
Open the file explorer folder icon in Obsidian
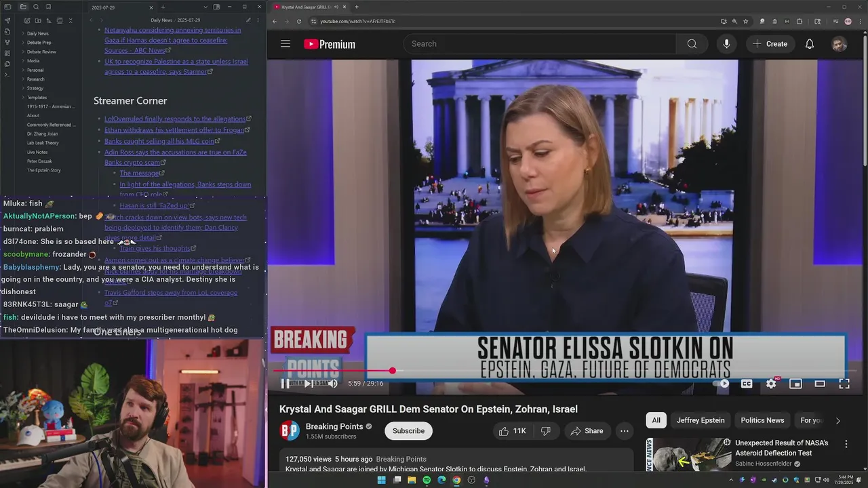pyautogui.click(x=23, y=7)
